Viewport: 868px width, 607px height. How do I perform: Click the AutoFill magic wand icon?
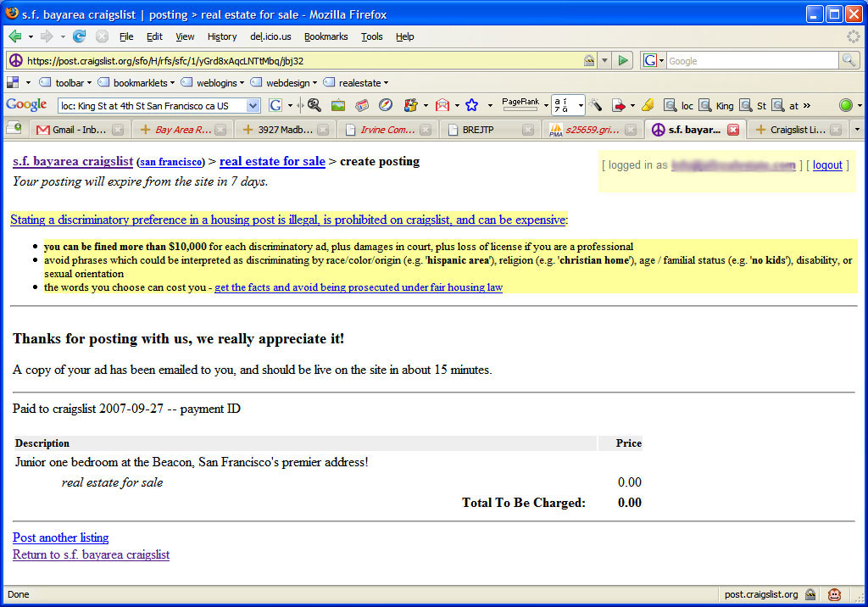[596, 105]
